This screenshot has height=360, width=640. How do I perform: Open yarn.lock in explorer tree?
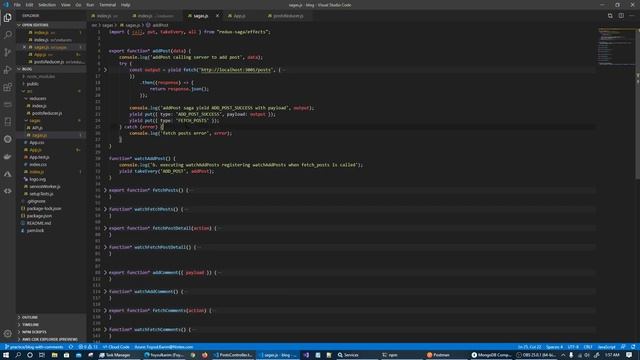(35, 231)
